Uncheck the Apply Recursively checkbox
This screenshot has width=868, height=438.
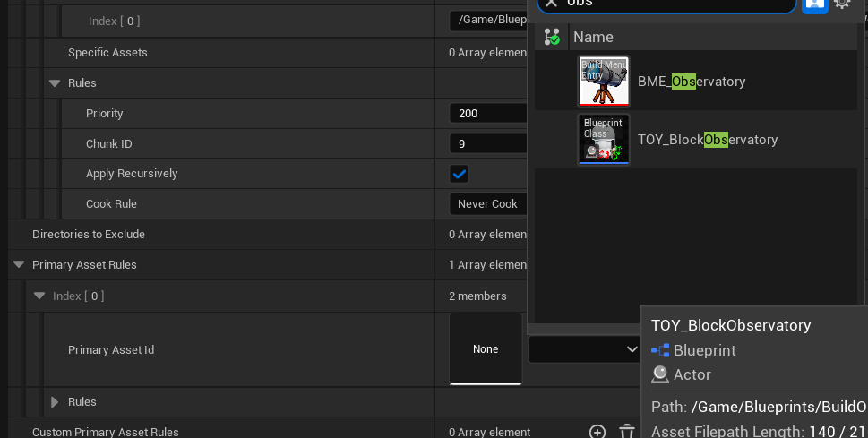pos(459,174)
